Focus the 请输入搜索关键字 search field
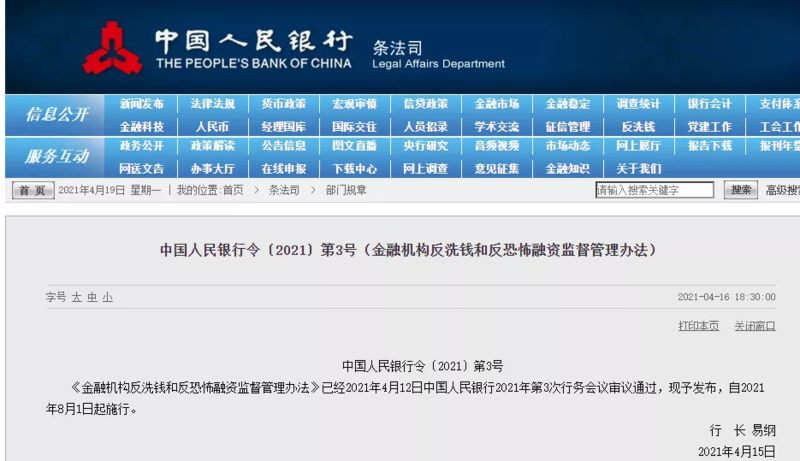 point(655,190)
